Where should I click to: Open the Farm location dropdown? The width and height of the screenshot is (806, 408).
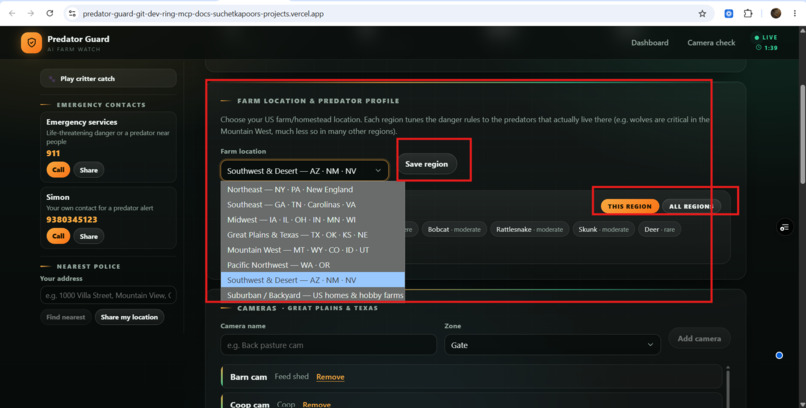pos(304,171)
